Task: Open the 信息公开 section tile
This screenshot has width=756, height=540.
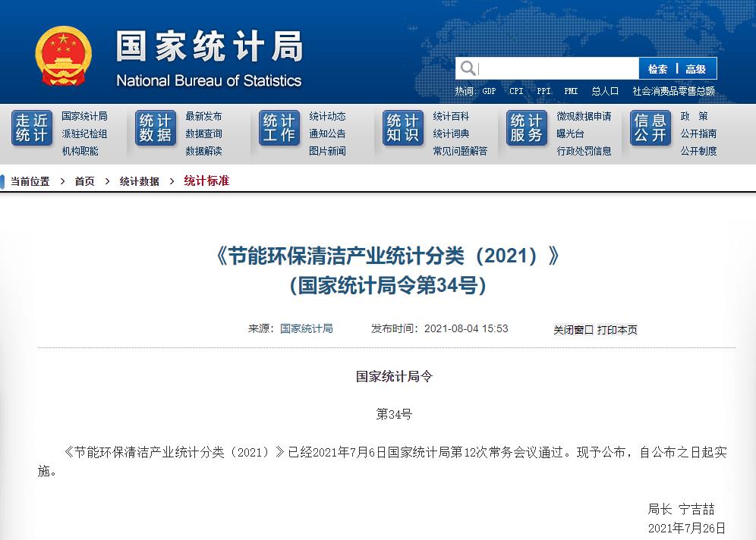Action: 650,128
